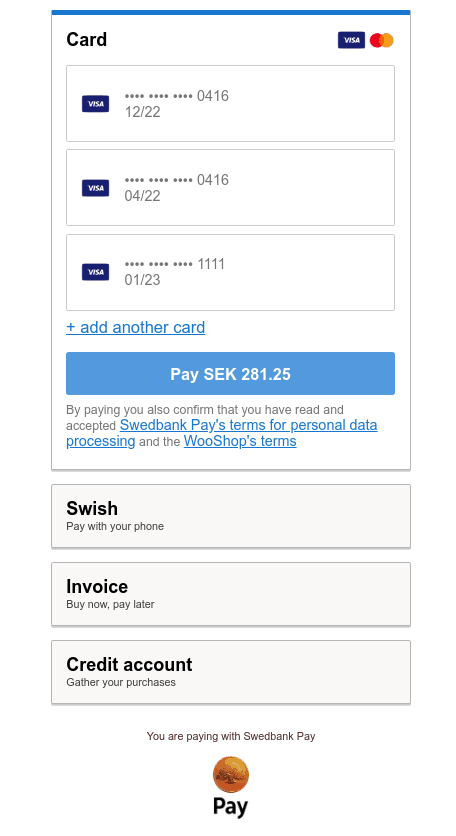The width and height of the screenshot is (456, 836).
Task: Click the add another card link
Action: point(135,327)
